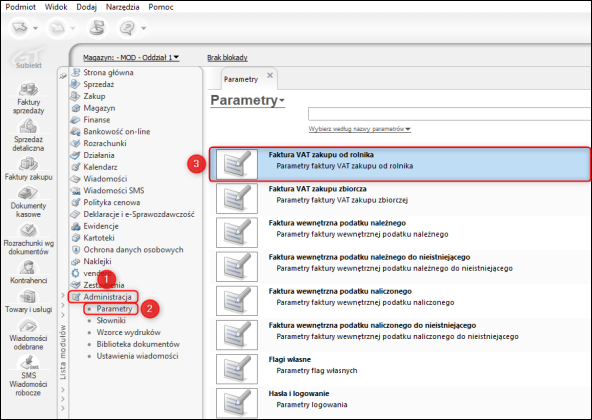Select the Kalendarz module

tap(100, 167)
